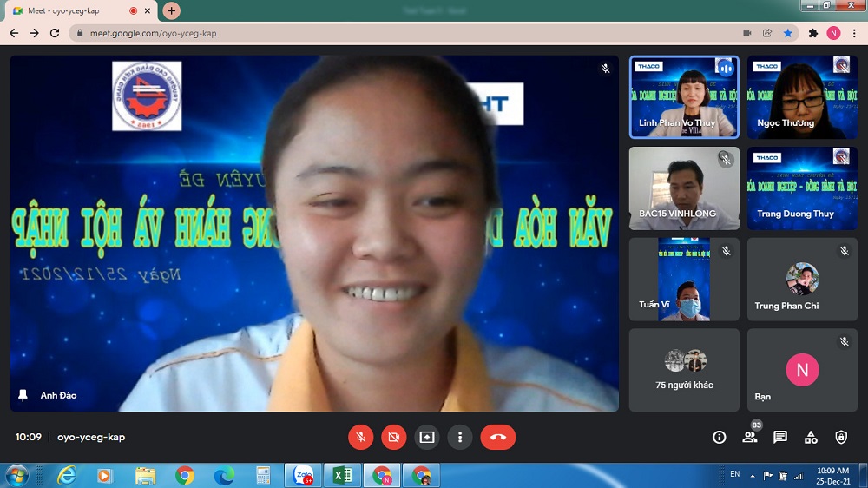Click the red leave call button
Viewport: 868px width, 488px height.
(x=497, y=438)
